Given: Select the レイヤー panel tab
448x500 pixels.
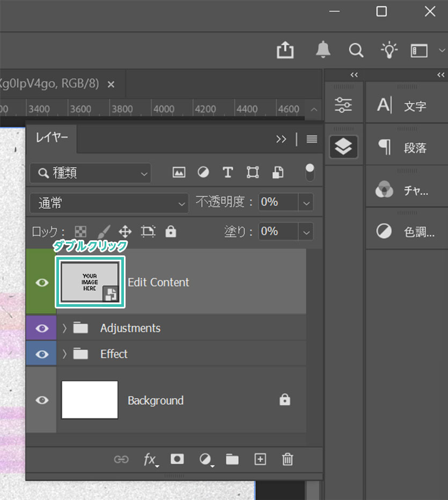Looking at the screenshot, I should point(52,138).
